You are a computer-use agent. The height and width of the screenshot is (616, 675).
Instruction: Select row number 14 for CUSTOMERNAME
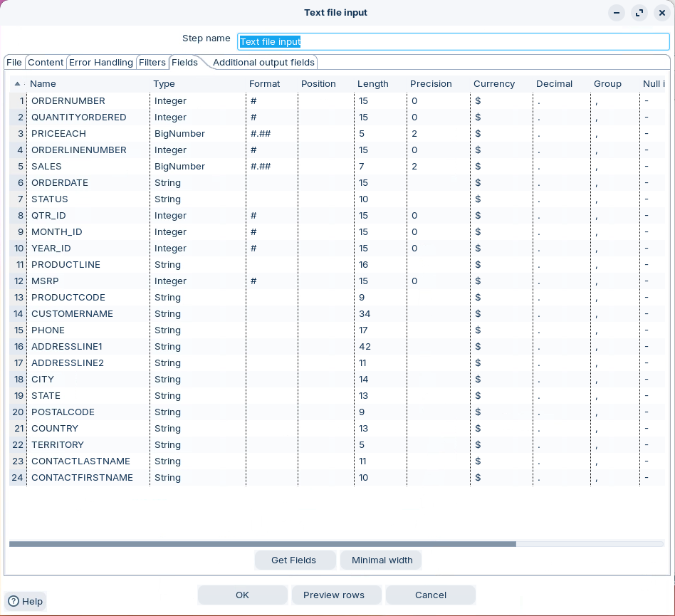click(x=18, y=314)
